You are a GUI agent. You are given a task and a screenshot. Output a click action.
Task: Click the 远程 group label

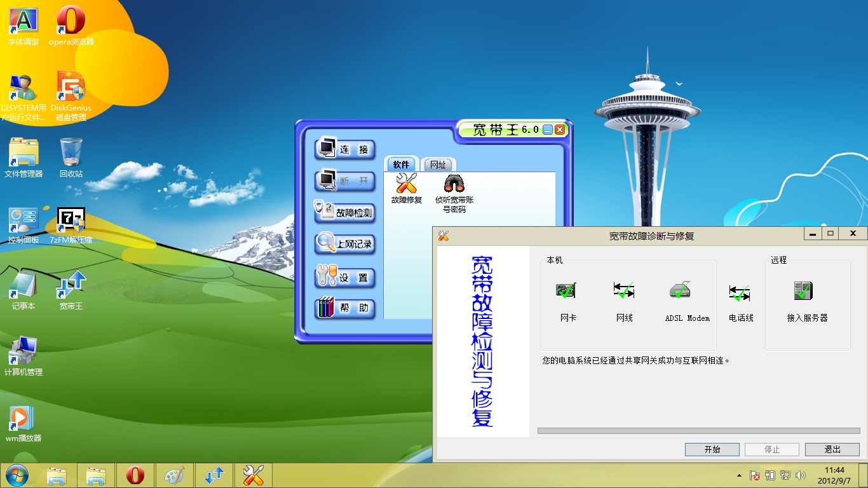779,260
